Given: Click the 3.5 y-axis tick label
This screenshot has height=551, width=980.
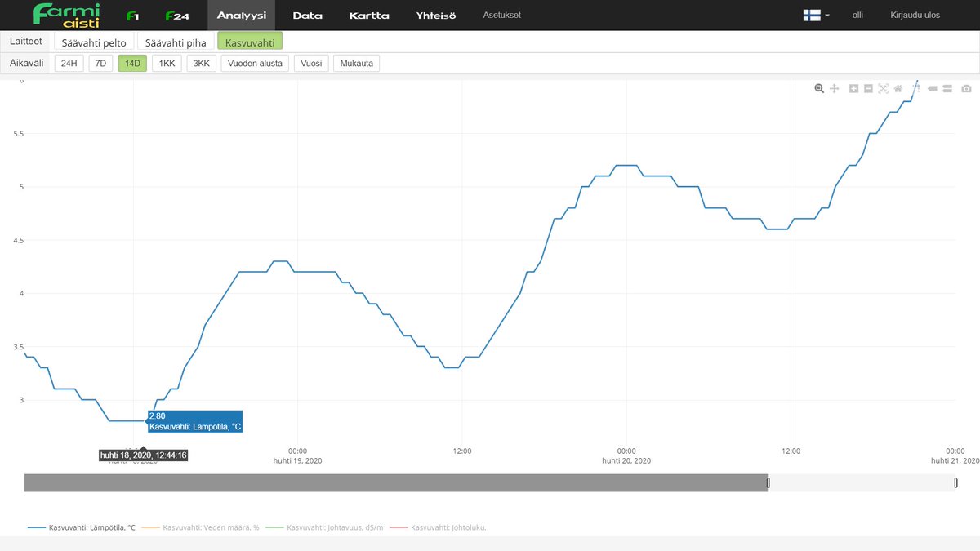Looking at the screenshot, I should (19, 347).
